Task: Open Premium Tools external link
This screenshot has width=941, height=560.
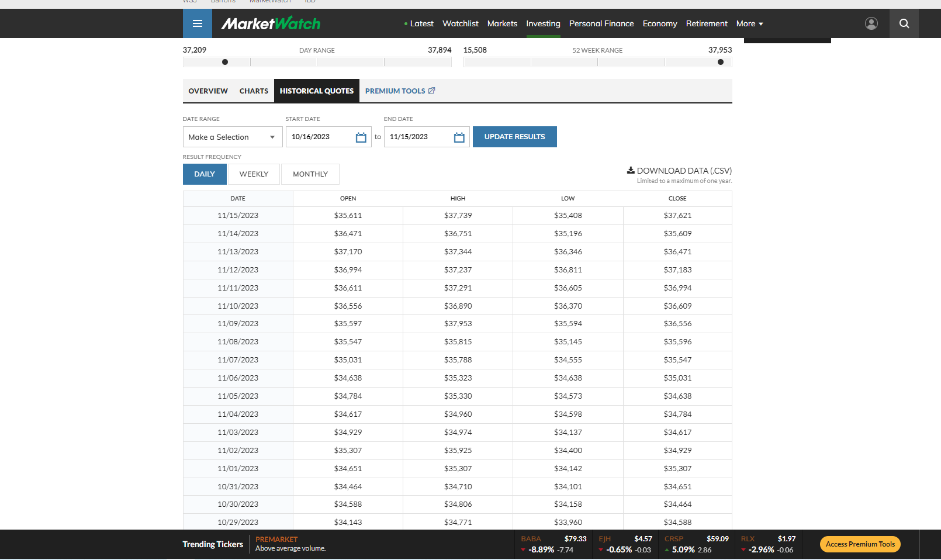Action: tap(400, 91)
